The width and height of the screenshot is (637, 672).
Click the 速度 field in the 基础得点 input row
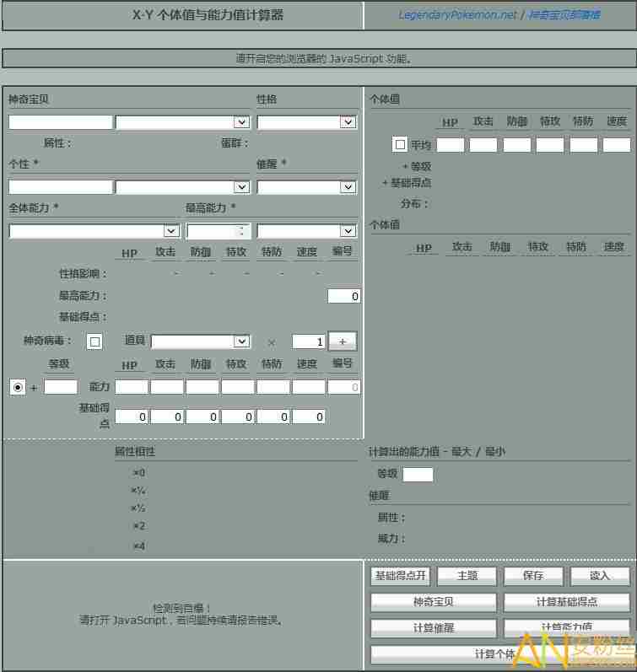point(309,417)
